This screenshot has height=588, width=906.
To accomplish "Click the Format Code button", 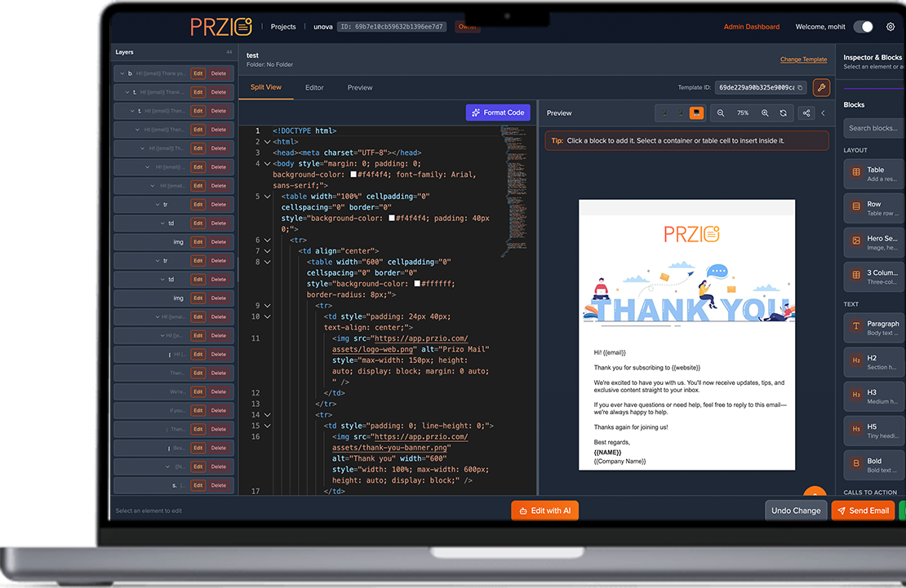I will pos(498,113).
